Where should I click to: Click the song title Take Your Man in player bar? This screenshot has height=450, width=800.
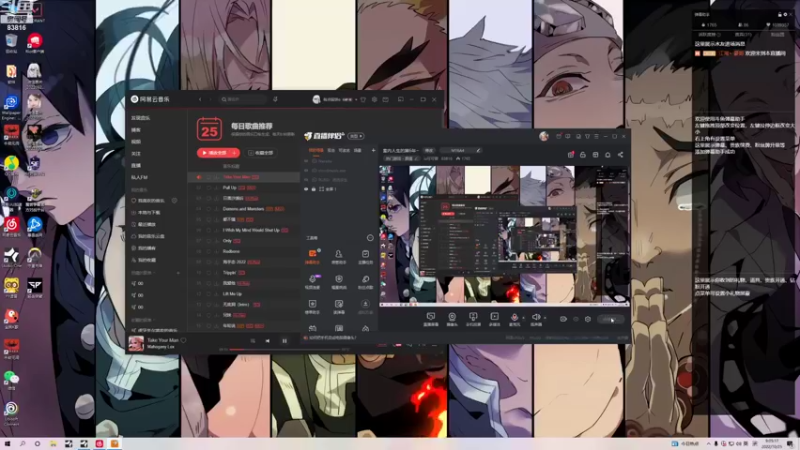pyautogui.click(x=163, y=340)
